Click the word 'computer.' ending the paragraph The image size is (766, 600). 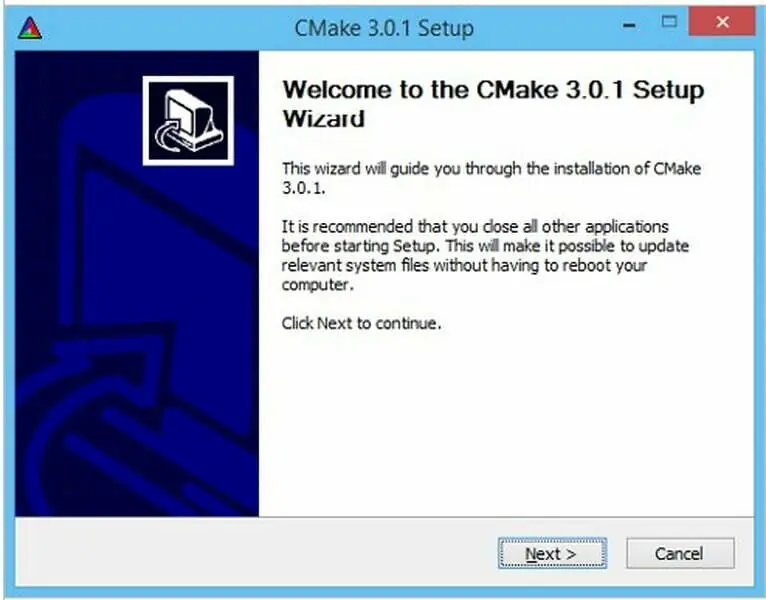click(318, 284)
